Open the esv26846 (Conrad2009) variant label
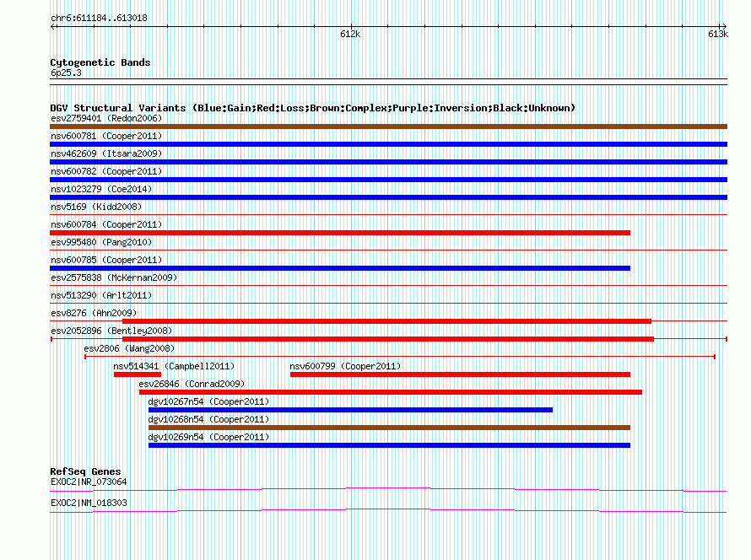This screenshot has width=751, height=560. tap(192, 384)
